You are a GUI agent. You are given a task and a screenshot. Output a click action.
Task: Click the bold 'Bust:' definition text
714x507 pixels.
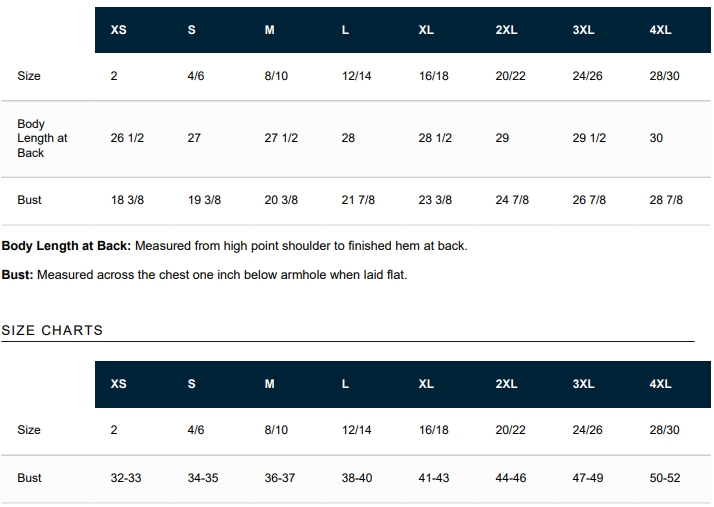(x=17, y=275)
